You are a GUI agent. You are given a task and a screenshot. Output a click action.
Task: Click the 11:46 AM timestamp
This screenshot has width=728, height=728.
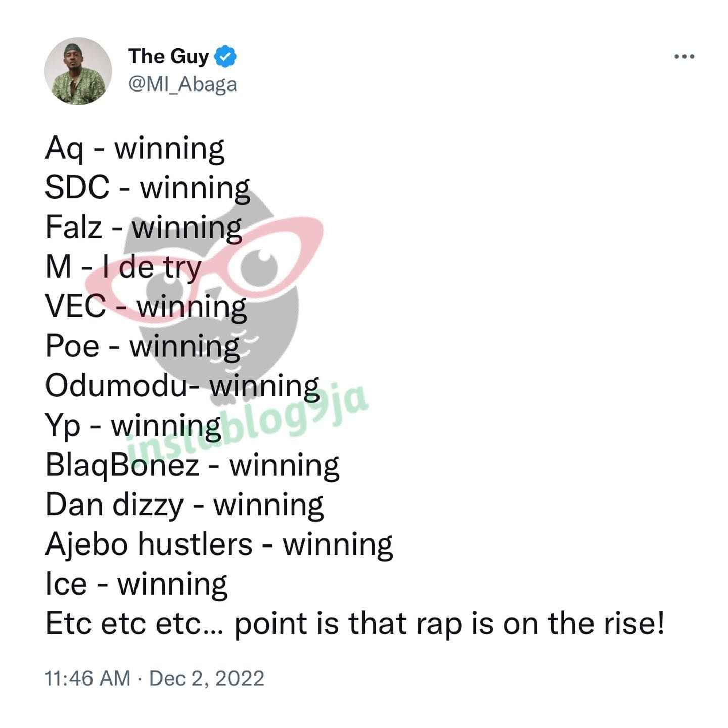pos(87,678)
